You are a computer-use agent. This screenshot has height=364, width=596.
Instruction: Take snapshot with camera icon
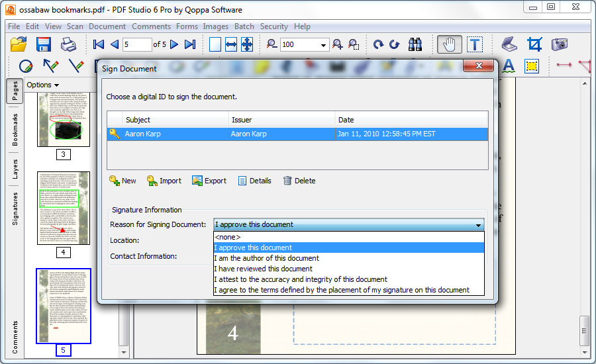click(560, 44)
